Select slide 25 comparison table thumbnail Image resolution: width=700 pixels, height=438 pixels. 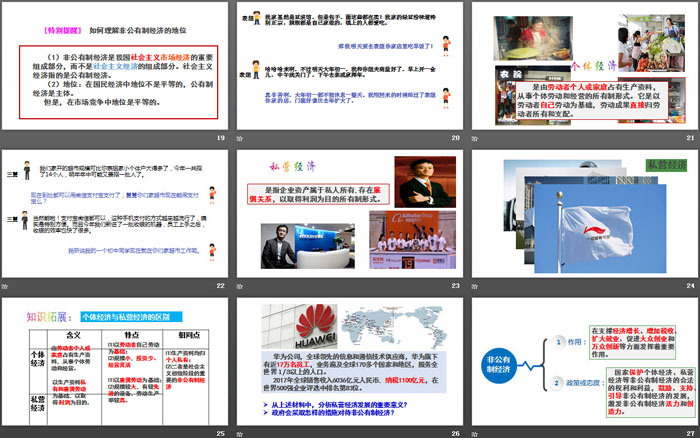tap(115, 362)
